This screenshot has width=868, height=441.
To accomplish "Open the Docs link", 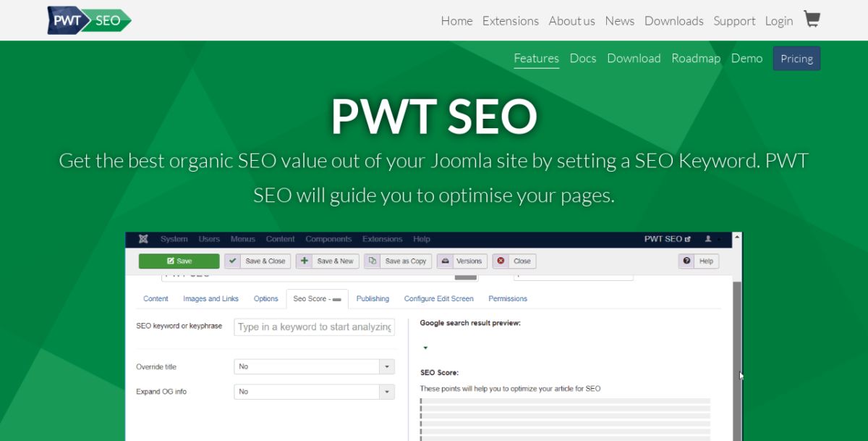I will point(583,58).
